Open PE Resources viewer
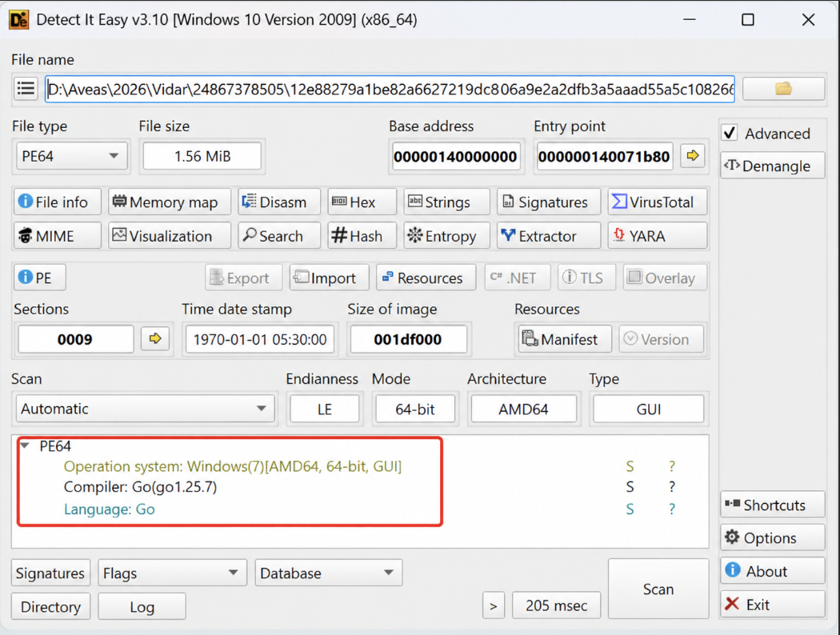This screenshot has width=840, height=635. pos(426,278)
